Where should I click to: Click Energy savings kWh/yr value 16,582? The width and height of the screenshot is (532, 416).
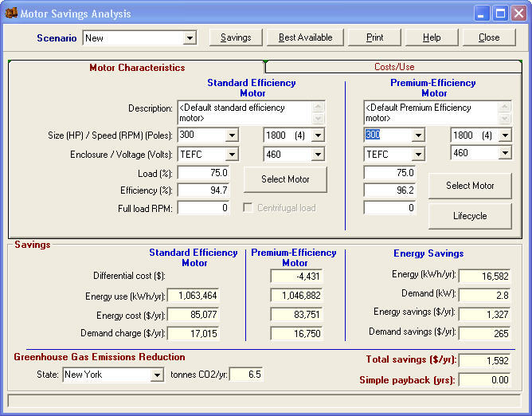pos(484,276)
